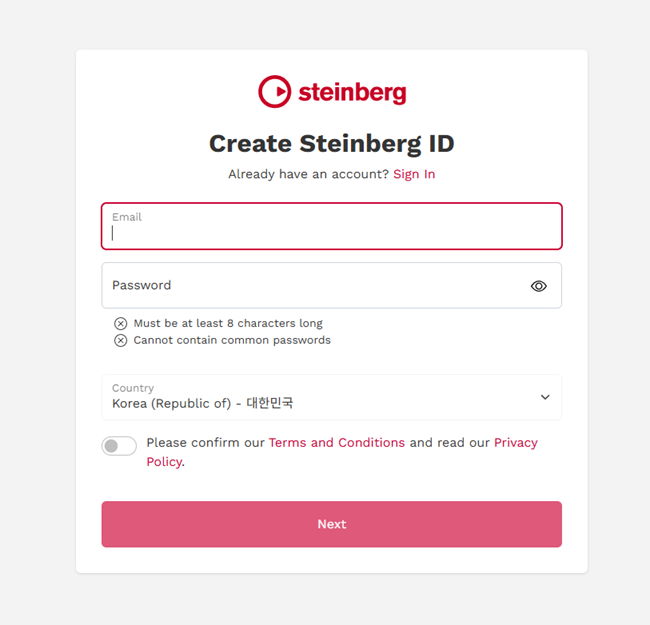Screen dimensions: 650x625
Task: Click the Create Steinberg ID heading
Action: (x=331, y=143)
